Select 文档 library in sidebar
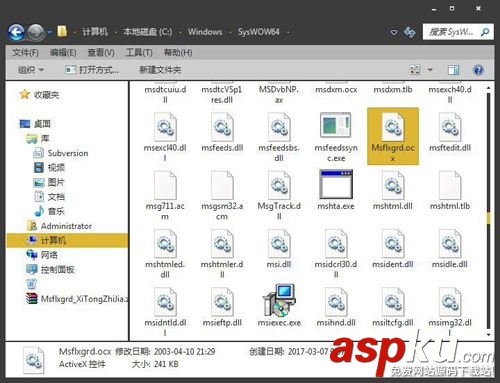Image resolution: width=500 pixels, height=383 pixels. (x=49, y=197)
